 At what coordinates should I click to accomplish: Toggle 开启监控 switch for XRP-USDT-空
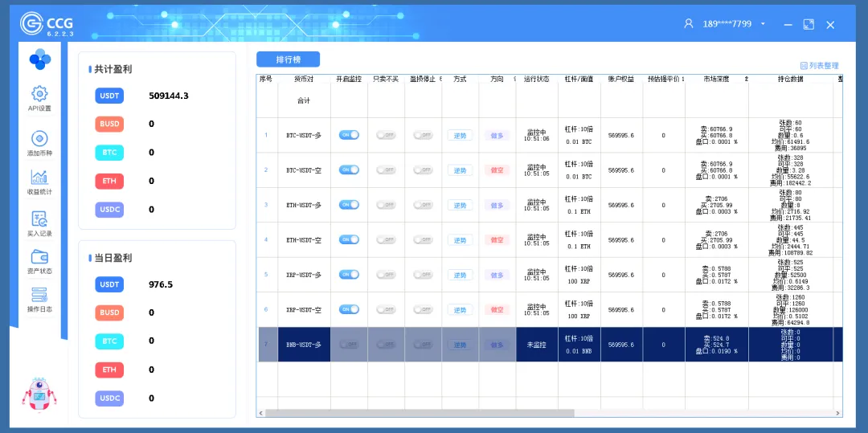[349, 309]
